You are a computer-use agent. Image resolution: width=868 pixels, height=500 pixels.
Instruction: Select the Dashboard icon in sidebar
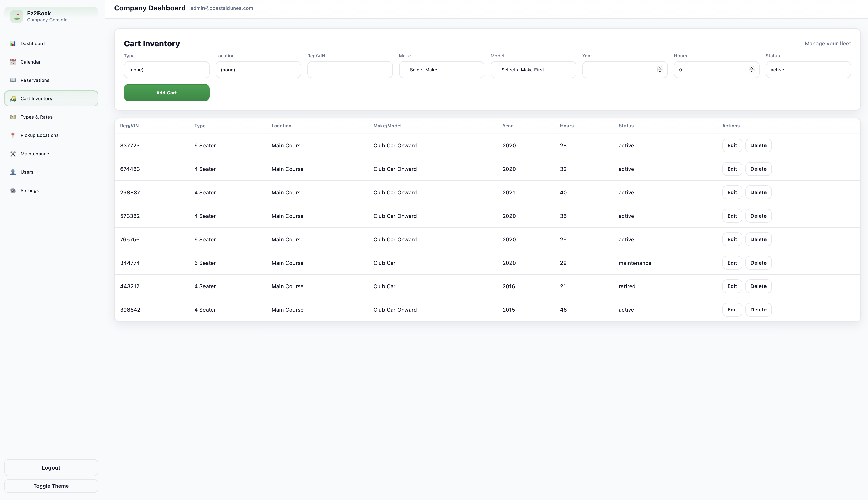pos(13,43)
